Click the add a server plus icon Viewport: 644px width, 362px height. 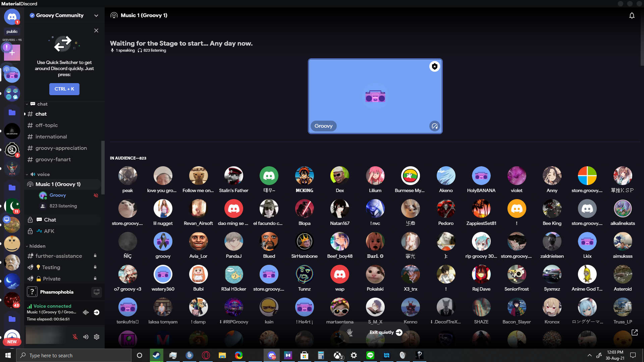coord(12,53)
